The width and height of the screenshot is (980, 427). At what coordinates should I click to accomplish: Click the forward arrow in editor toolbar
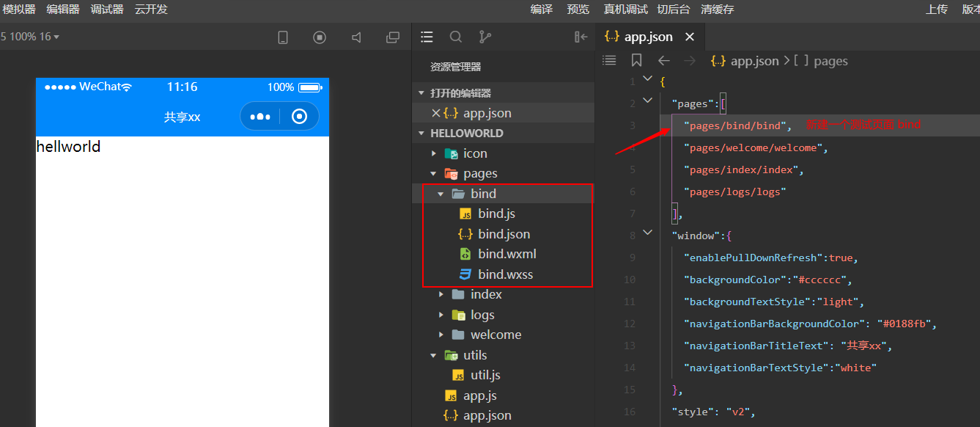tap(689, 61)
